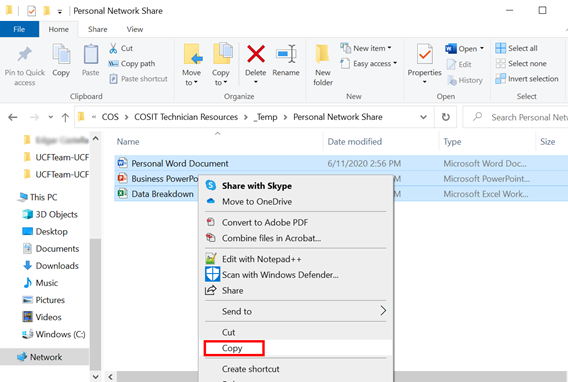Choose Cut in context menu

click(296, 332)
